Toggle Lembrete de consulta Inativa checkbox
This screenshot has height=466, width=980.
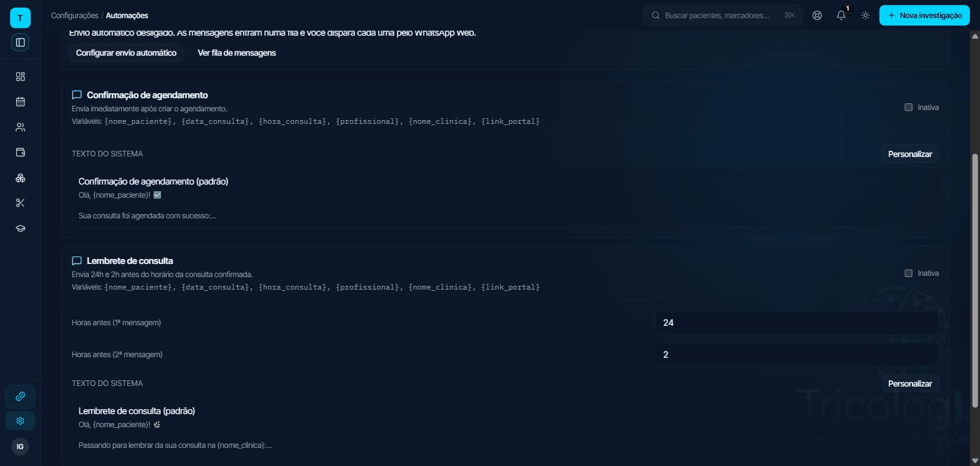tap(909, 273)
